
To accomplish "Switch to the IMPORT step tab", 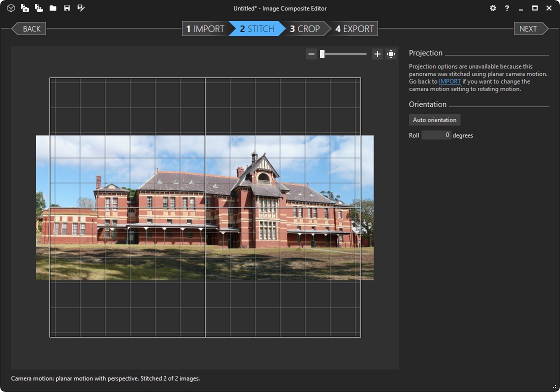I will click(x=205, y=28).
